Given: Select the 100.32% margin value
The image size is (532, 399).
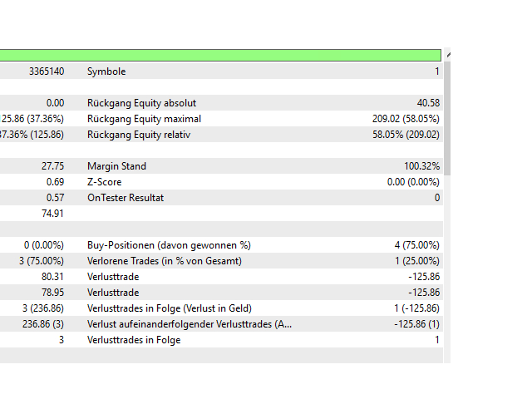Looking at the screenshot, I should tap(421, 166).
